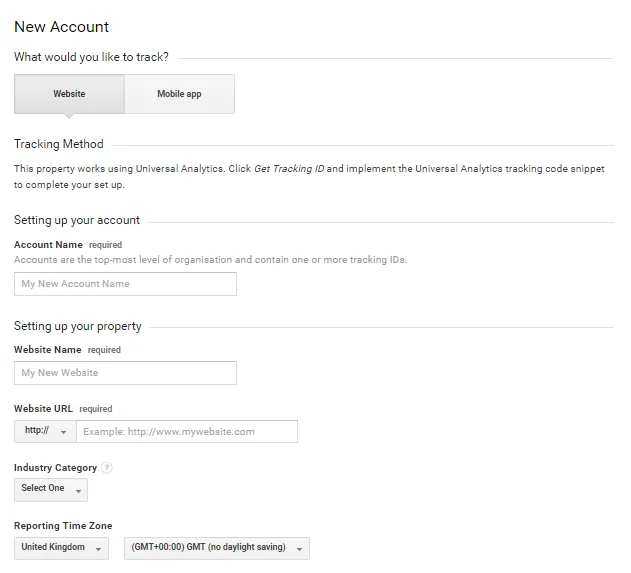Click the 'Tracking Method' section heading
Image resolution: width=631 pixels, height=573 pixels.
pyautogui.click(x=59, y=144)
